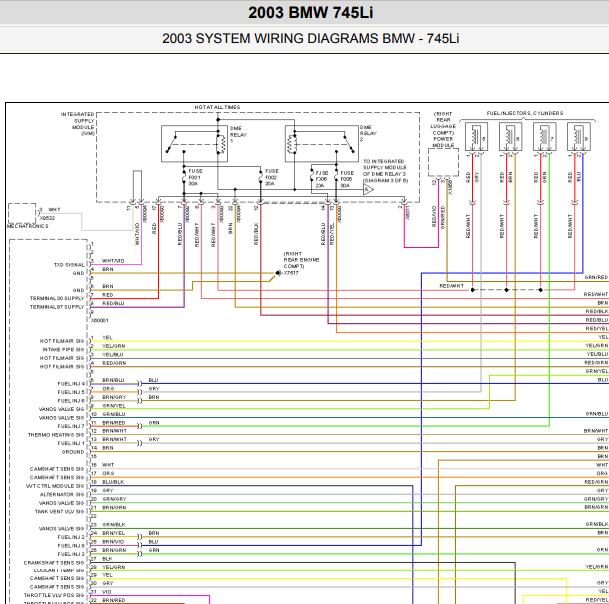The height and width of the screenshot is (604, 609).
Task: Select the cylinder 7 fuel injector symbol
Action: pyautogui.click(x=545, y=137)
